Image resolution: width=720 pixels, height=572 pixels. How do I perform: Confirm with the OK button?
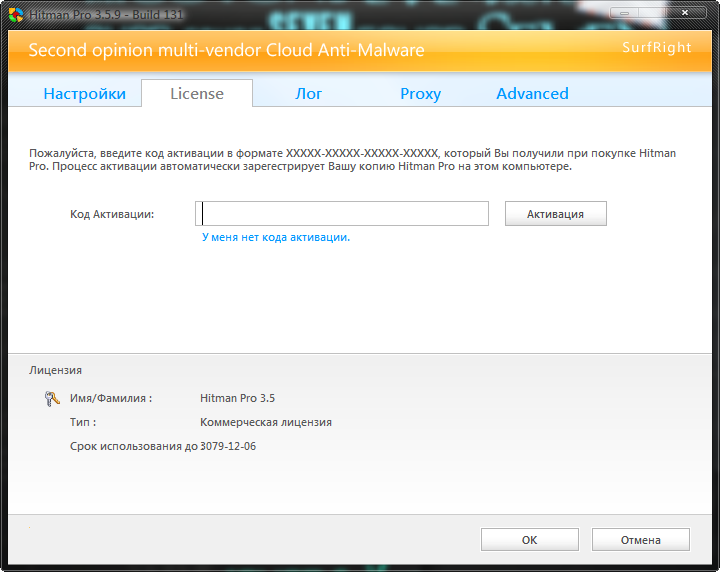point(529,539)
